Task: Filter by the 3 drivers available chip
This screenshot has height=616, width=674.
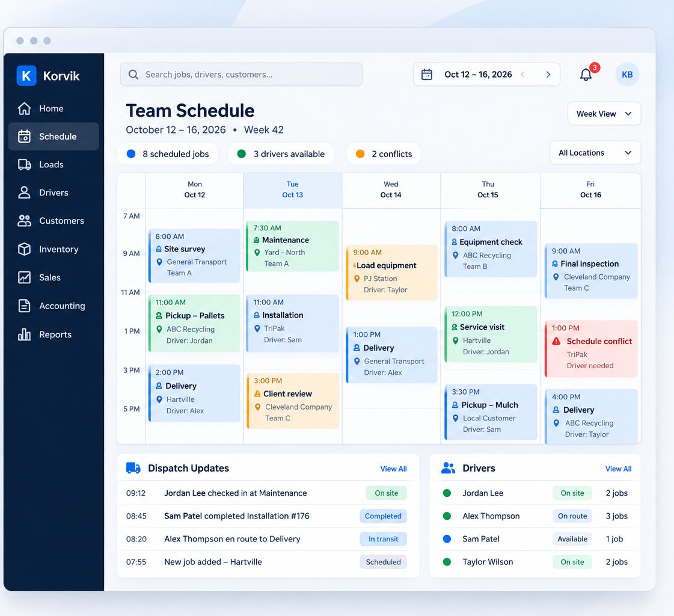Action: tap(281, 154)
